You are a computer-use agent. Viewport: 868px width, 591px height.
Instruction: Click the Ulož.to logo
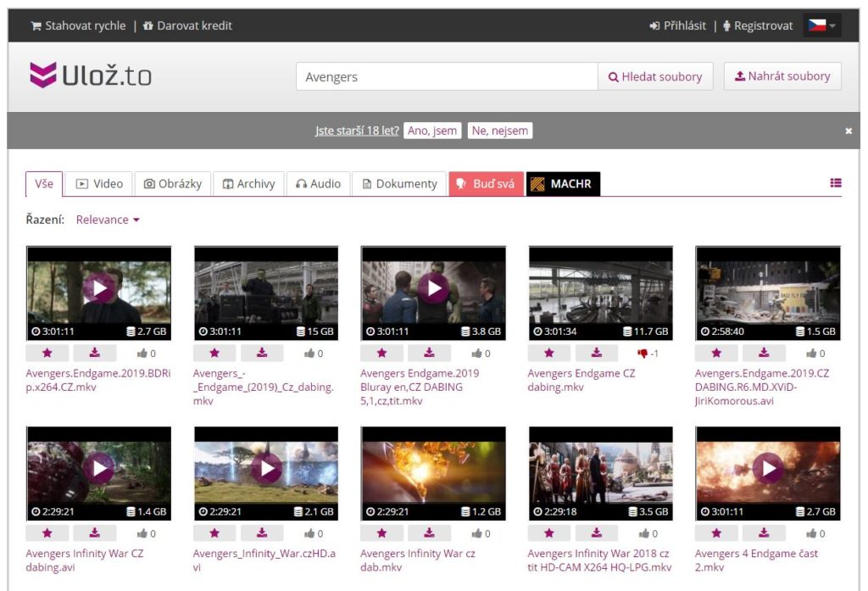tap(91, 75)
